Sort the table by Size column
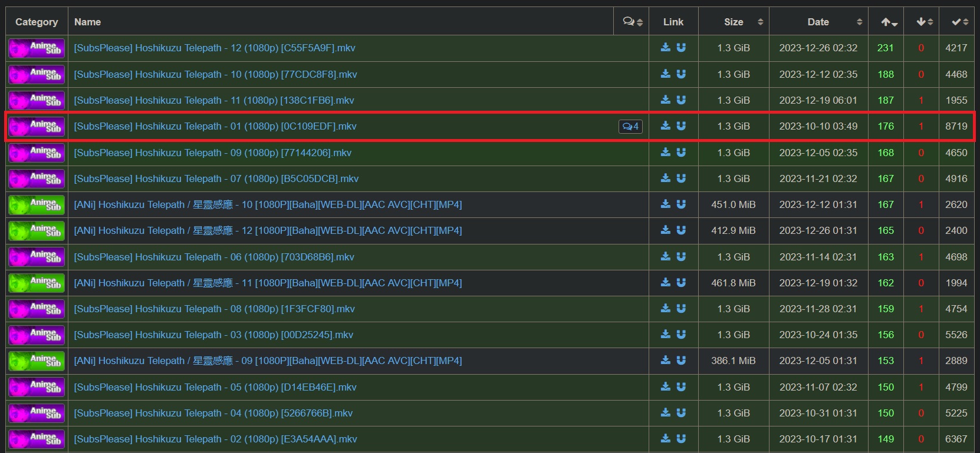 (734, 22)
